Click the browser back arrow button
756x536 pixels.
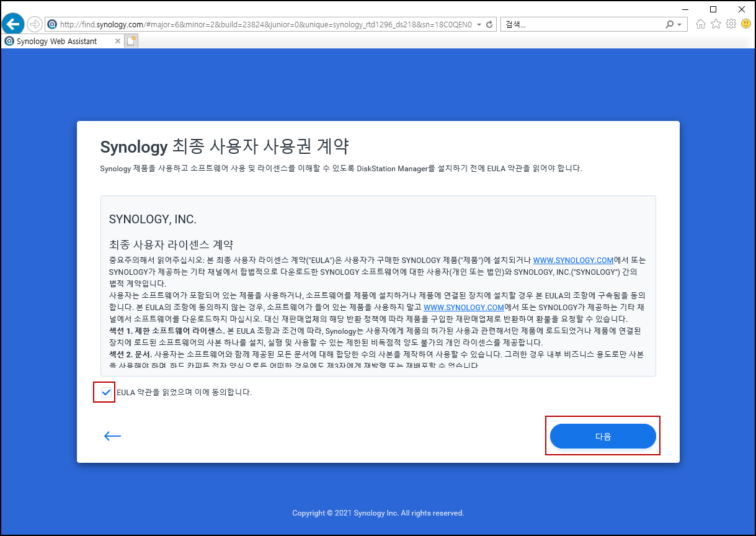pyautogui.click(x=13, y=24)
